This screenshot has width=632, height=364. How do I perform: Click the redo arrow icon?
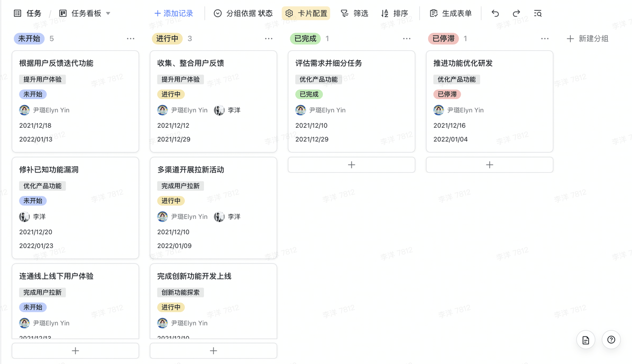click(x=516, y=13)
